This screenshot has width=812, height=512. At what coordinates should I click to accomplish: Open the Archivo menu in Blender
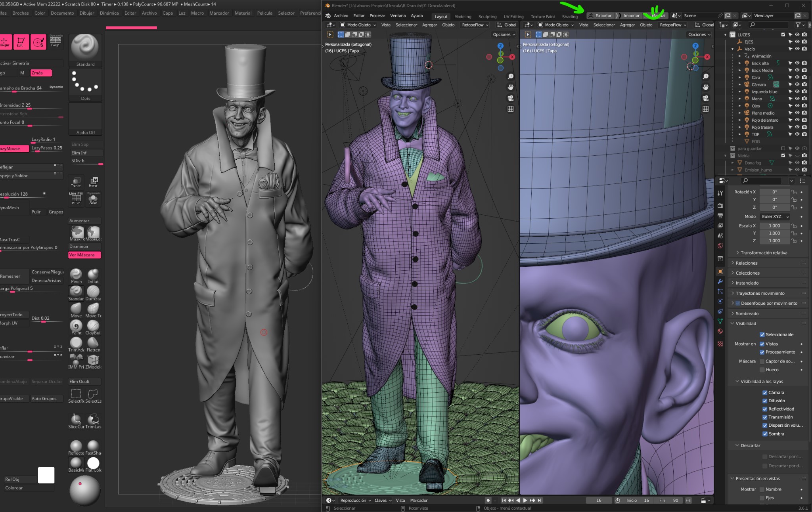[x=341, y=15]
